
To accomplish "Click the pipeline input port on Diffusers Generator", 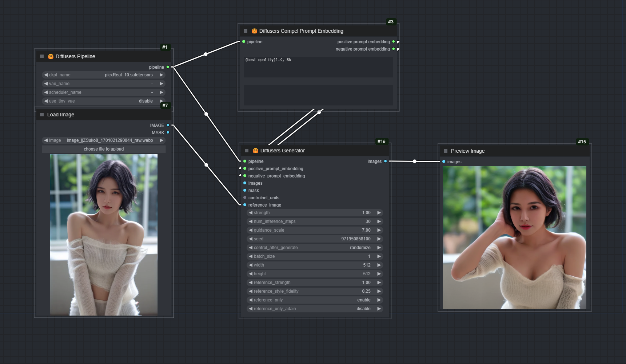I will pos(245,161).
